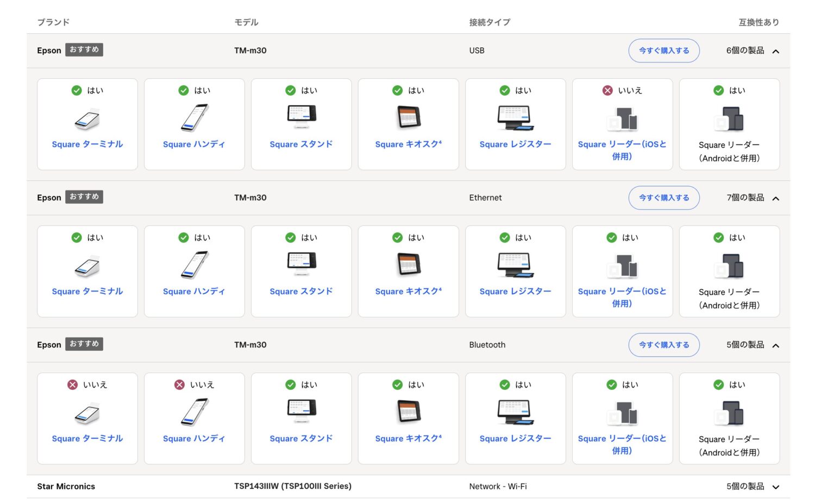Select the Square リーダー(Androidと併用) icon under Bluetooth
This screenshot has height=504, width=815.
(x=729, y=412)
